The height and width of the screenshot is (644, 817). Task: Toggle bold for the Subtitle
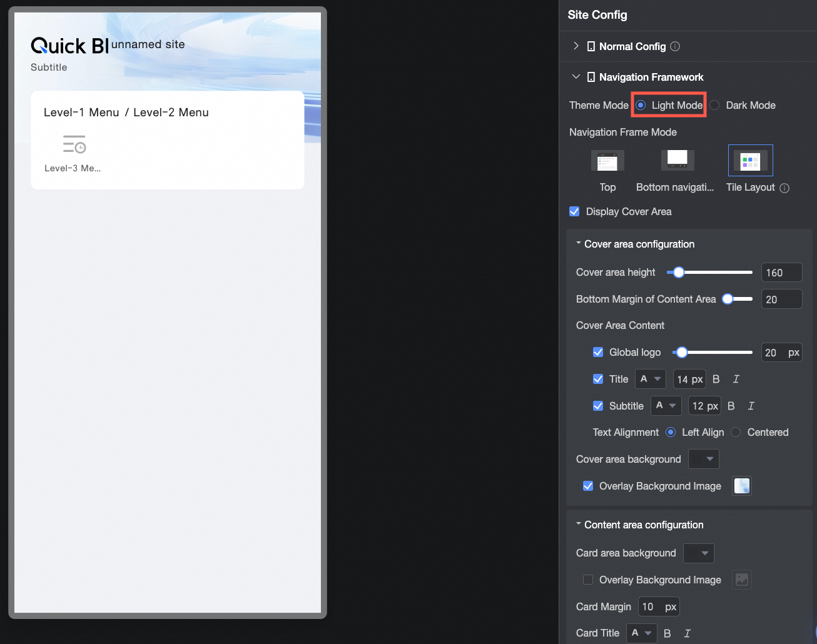(731, 406)
